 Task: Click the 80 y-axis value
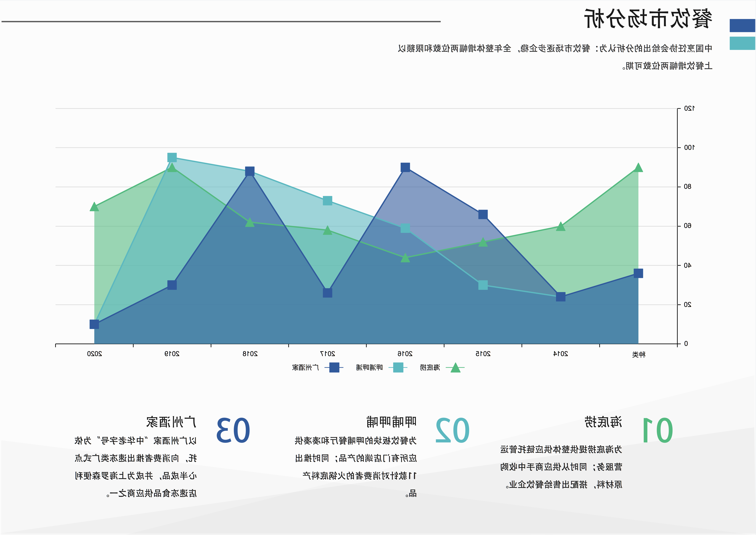(687, 187)
